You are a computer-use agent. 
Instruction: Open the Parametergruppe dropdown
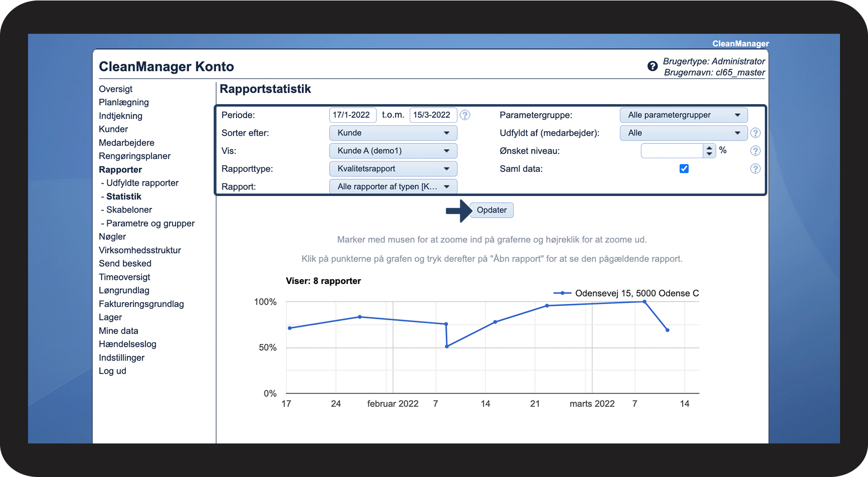coord(684,115)
